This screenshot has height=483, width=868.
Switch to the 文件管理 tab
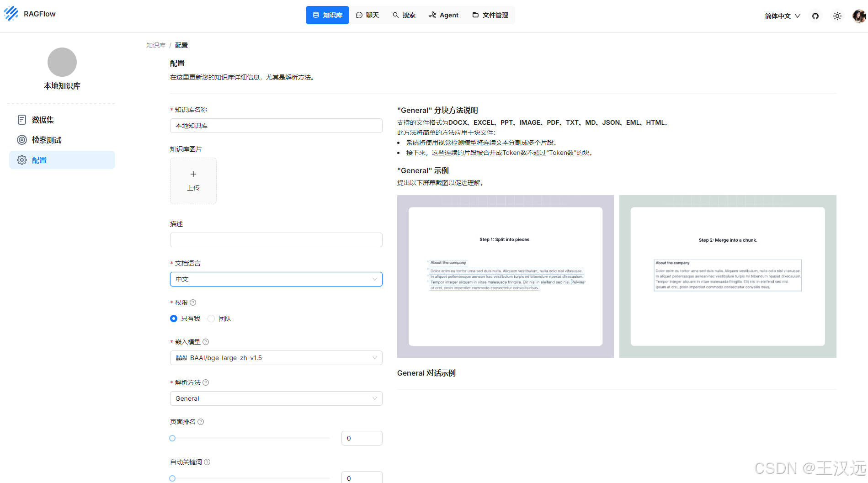click(490, 15)
